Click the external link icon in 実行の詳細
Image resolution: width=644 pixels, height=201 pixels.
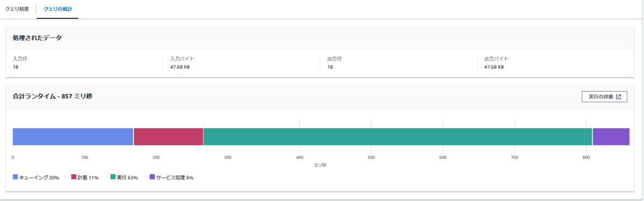point(618,97)
